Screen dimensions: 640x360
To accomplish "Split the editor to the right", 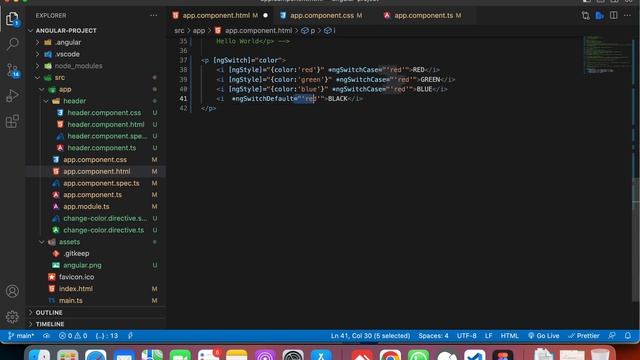I will tap(613, 16).
